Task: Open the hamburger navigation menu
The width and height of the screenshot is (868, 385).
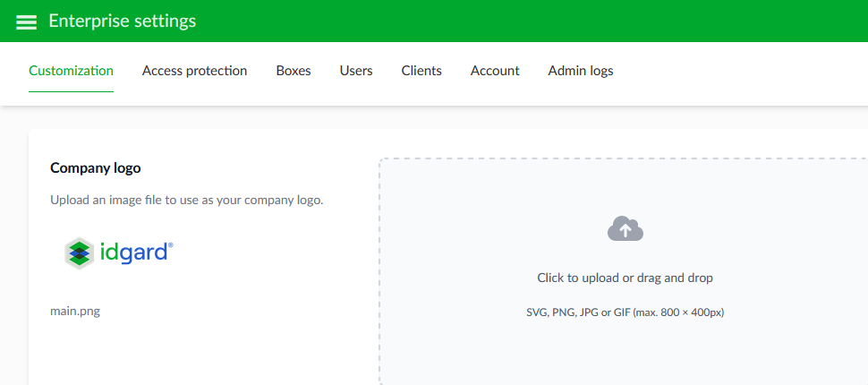Action: [26, 21]
